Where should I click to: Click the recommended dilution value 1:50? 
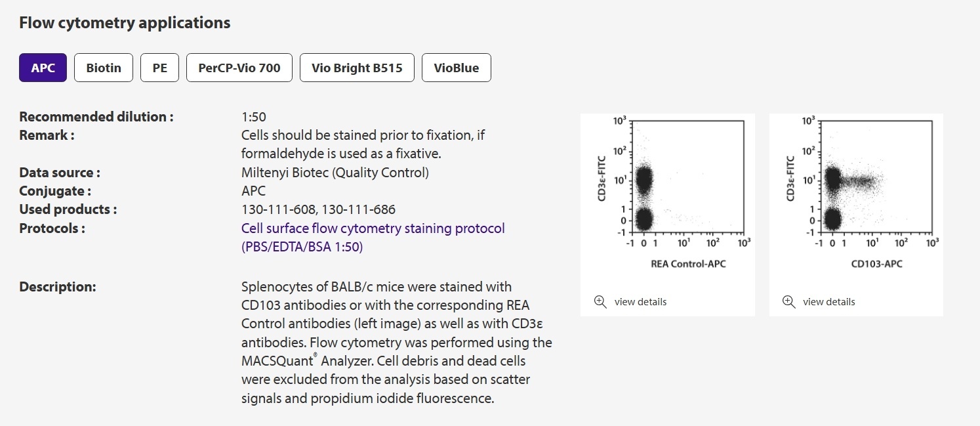254,117
